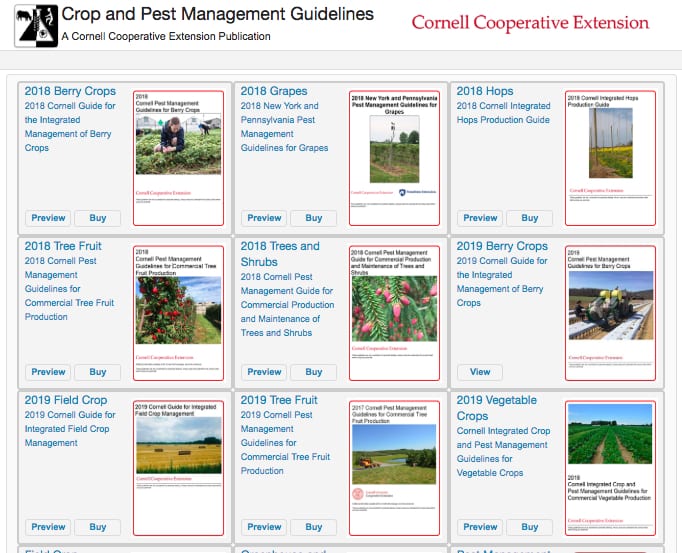This screenshot has width=682, height=553.
Task: Open the 2019 Field Crop title link
Action: coord(66,400)
